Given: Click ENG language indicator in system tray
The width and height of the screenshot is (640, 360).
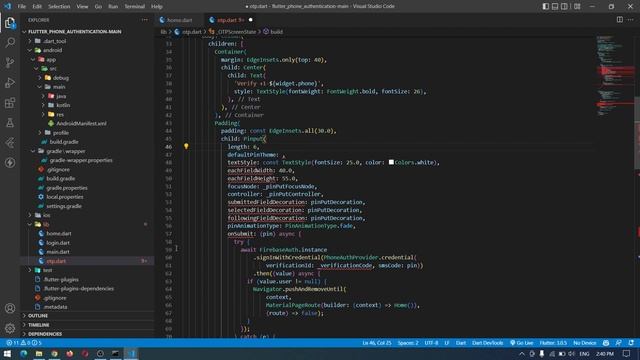Looking at the screenshot, I should tap(584, 353).
